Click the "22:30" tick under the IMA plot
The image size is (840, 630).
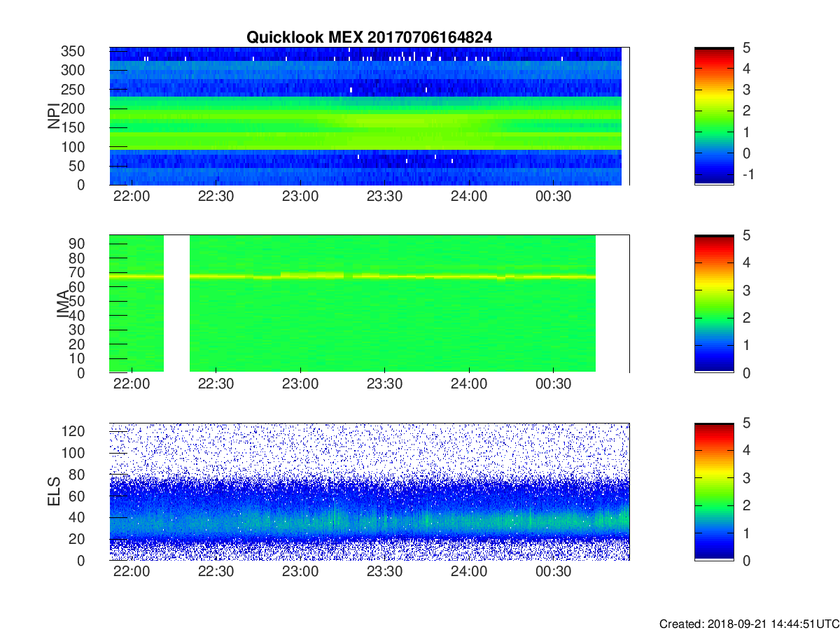coord(216,384)
